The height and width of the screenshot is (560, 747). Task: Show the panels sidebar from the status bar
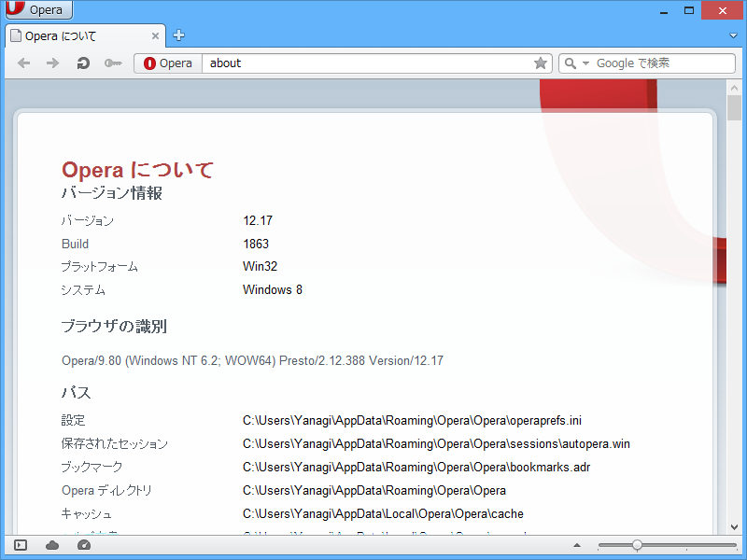19,544
